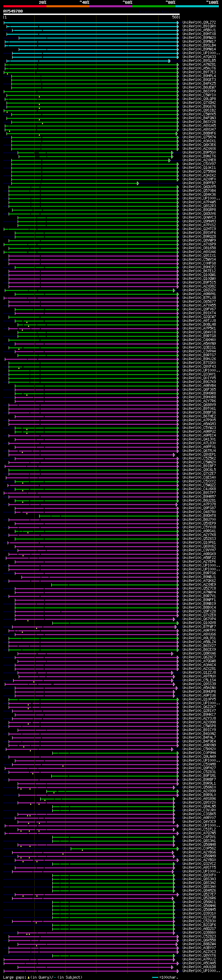
Task: Select the UniRef100_B4FKZ5 label
Action: (199, 84)
